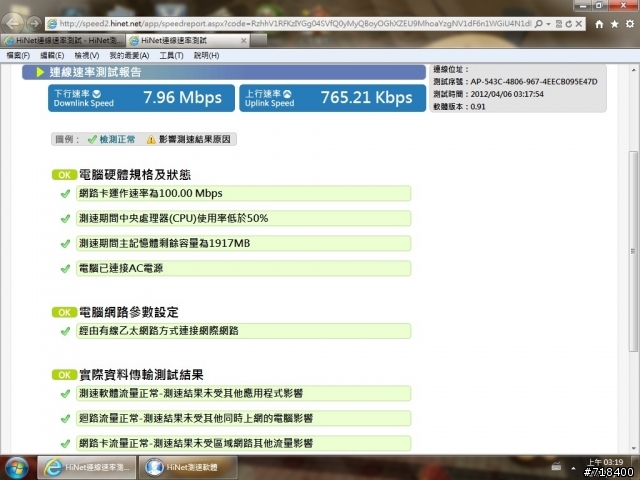Screen dimensions: 640x480
Task: Click the browser Forward arrow button
Action: pyautogui.click(x=35, y=24)
